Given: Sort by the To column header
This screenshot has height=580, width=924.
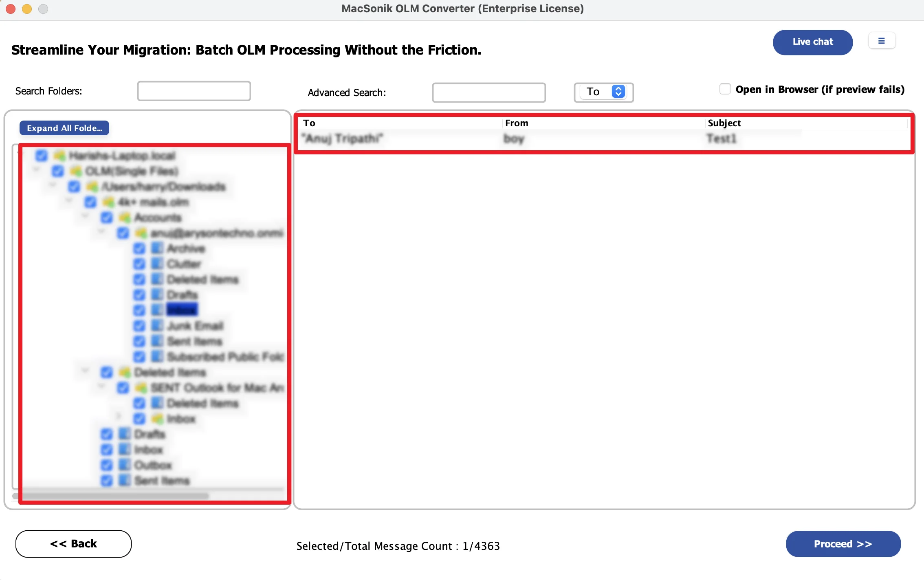Looking at the screenshot, I should (309, 123).
